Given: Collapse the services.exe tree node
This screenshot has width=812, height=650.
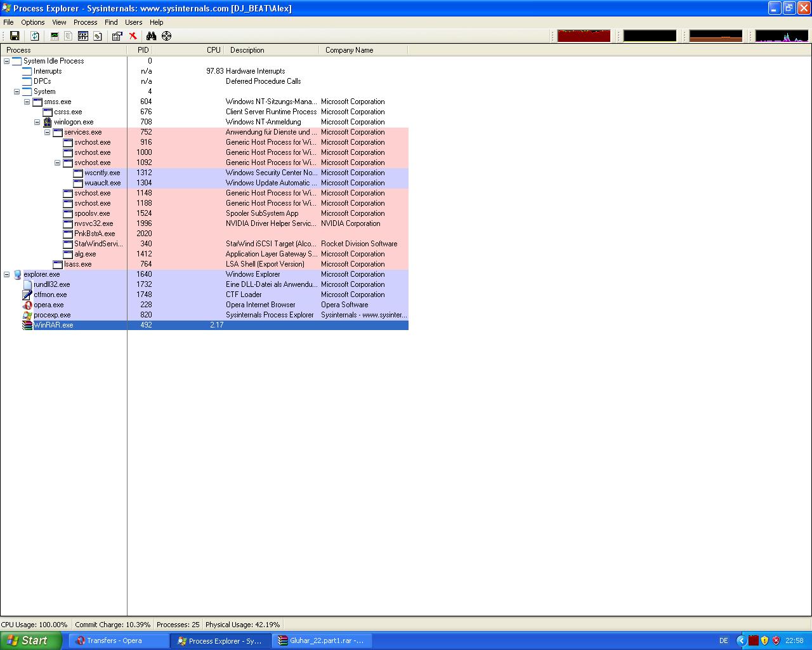Looking at the screenshot, I should click(48, 132).
